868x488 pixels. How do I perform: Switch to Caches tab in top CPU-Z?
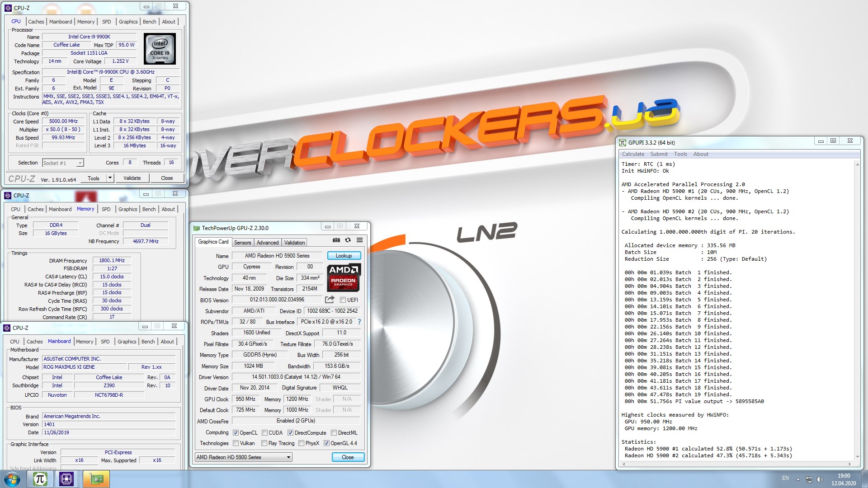pyautogui.click(x=36, y=22)
